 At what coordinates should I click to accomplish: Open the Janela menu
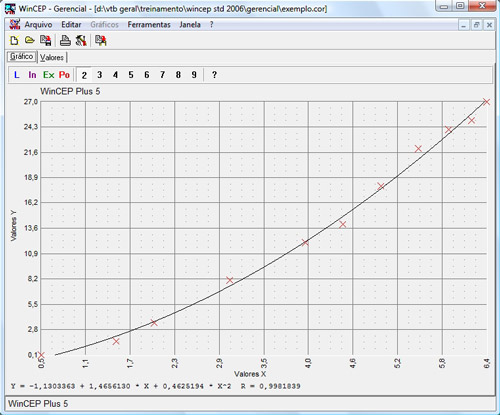190,25
